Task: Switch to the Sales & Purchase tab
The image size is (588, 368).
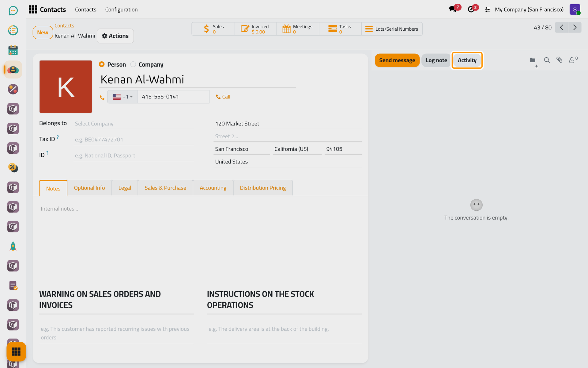Action: tap(165, 188)
